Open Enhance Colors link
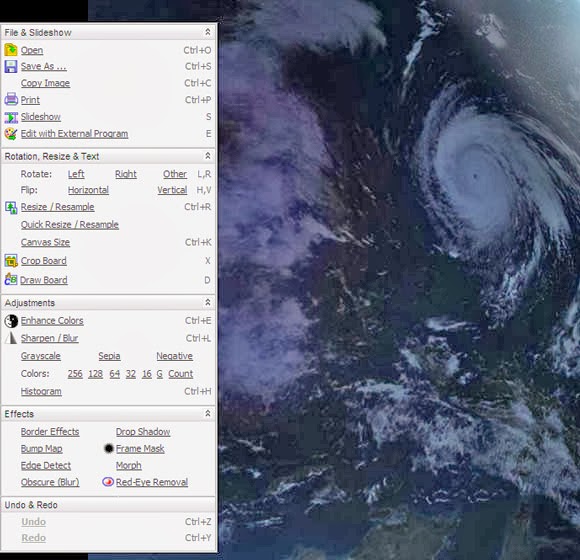The height and width of the screenshot is (560, 580). click(x=52, y=321)
